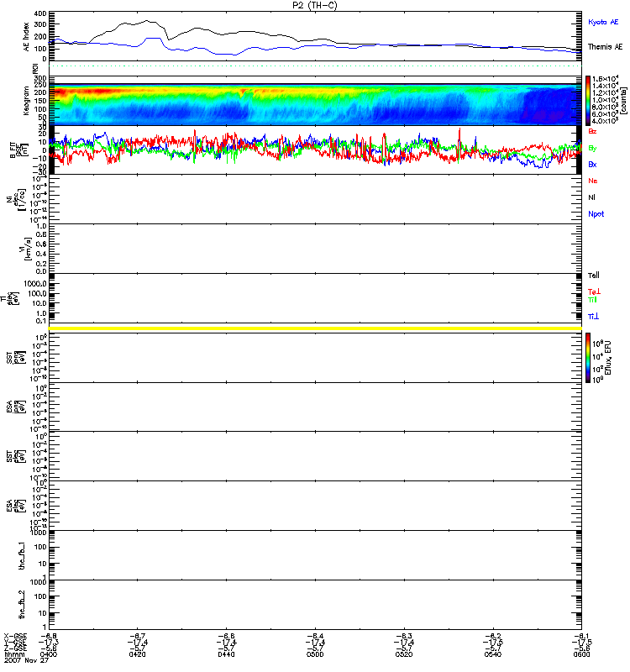630x672 pixels.
Task: Click the the_fb_2 panel label
Action: point(22,605)
